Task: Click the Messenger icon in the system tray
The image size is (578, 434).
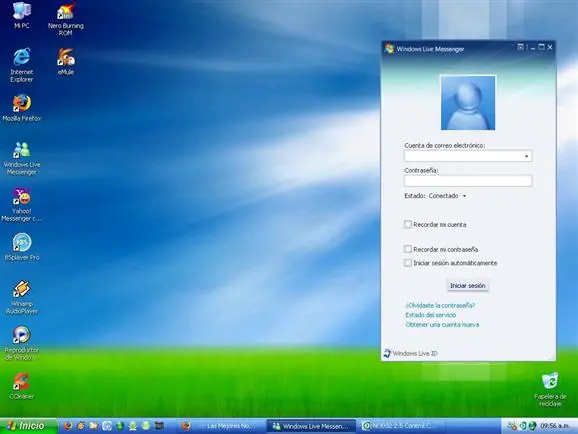Action: coord(512,426)
